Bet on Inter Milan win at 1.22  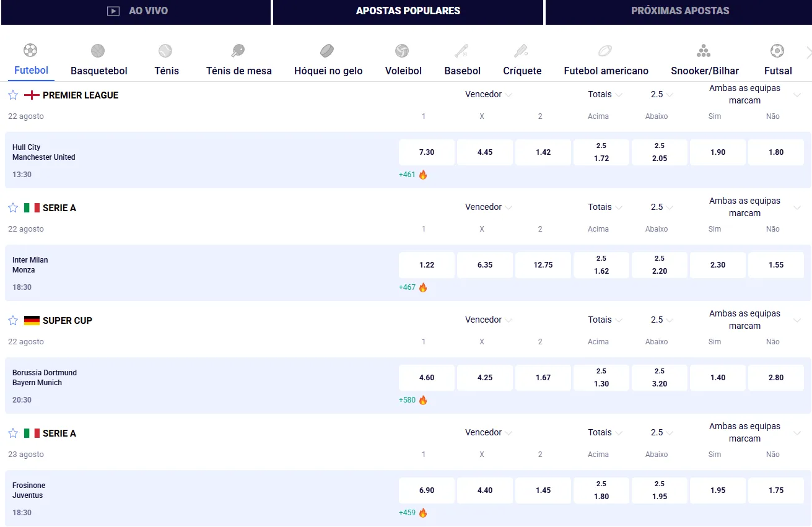pyautogui.click(x=427, y=265)
